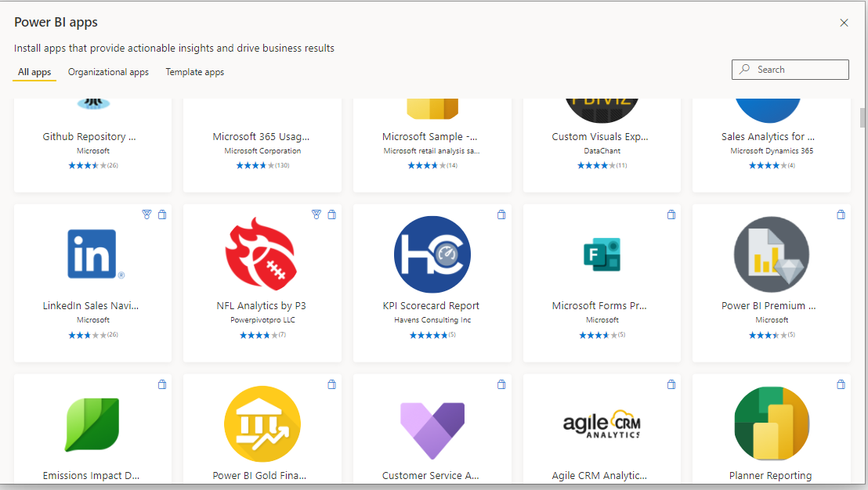This screenshot has height=490, width=868.
Task: Open the LinkedIn Sales Navigator app thumbnail
Action: [92, 254]
